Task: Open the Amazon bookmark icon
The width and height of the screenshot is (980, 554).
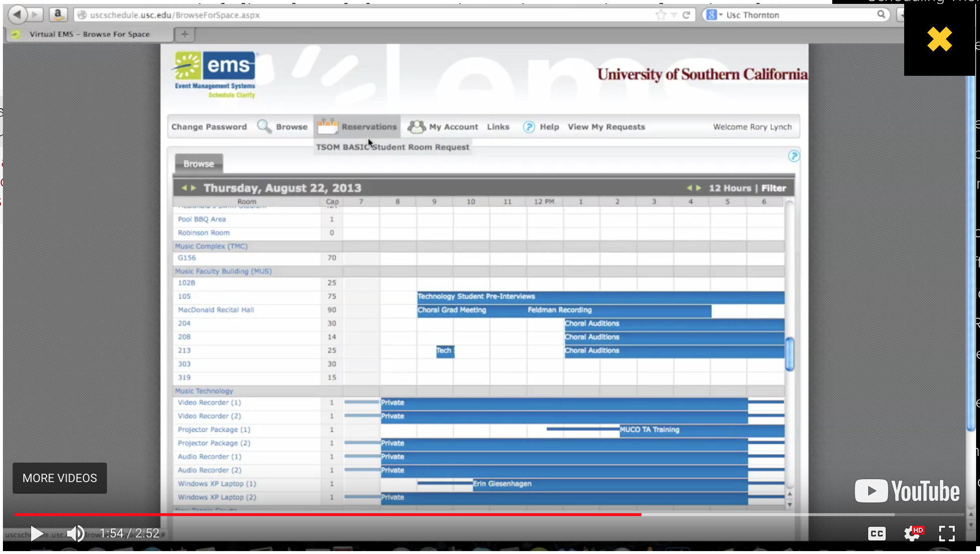Action: point(58,15)
